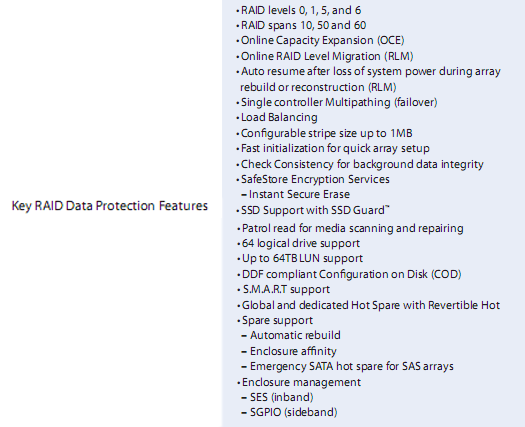Click the 'S.M.A.R.T support' bullet

click(284, 289)
